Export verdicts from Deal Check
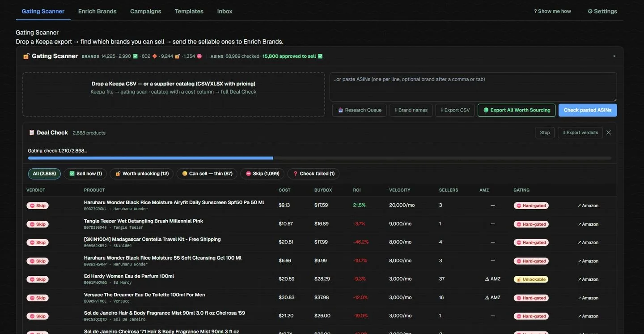 pyautogui.click(x=580, y=133)
